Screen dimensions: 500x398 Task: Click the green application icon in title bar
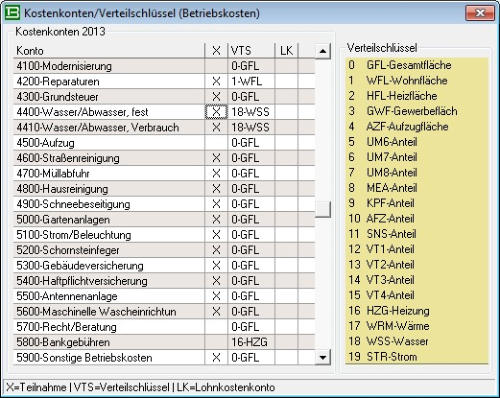12,13
